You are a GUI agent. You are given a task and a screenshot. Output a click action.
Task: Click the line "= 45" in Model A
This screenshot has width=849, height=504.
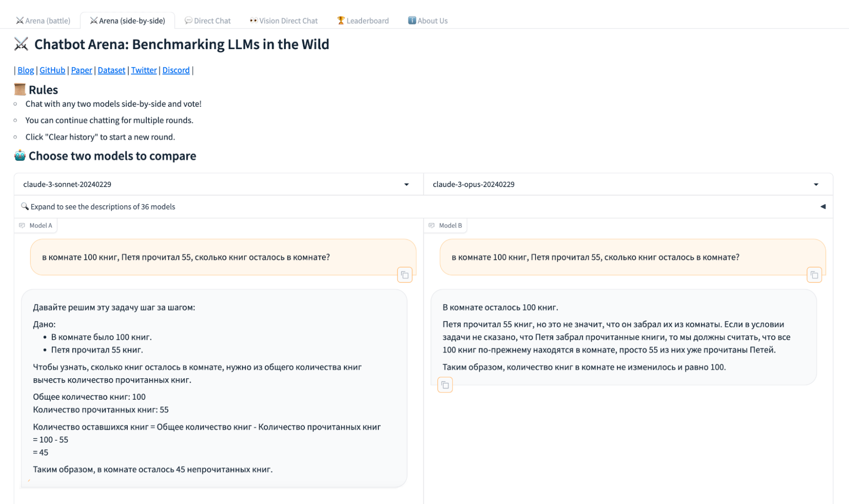coord(40,453)
